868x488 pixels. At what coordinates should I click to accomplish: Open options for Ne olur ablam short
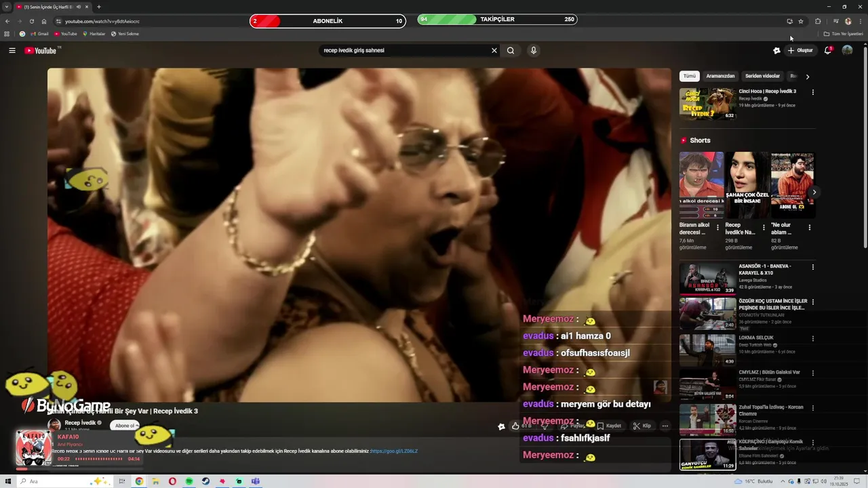click(x=809, y=228)
